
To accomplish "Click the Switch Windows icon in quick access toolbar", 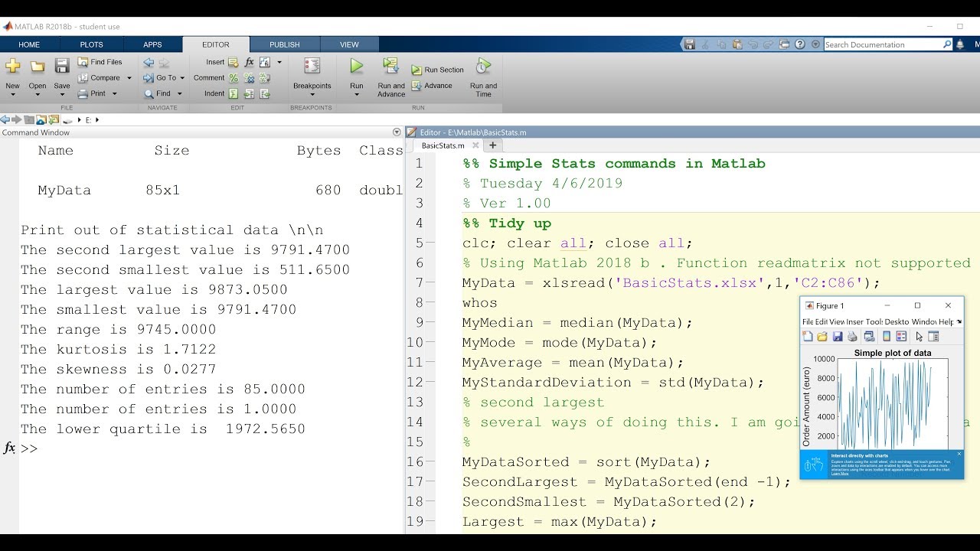I will coord(785,44).
